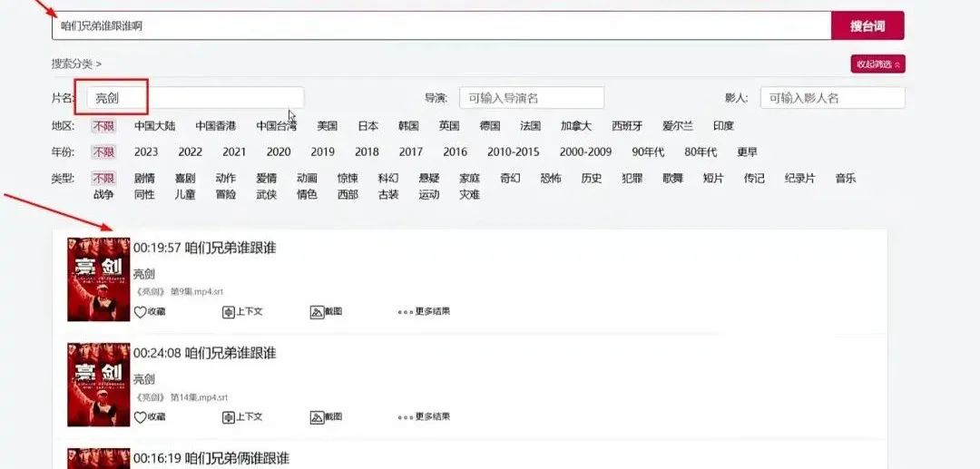Select region 西班牙
Viewport: 980px width, 469px height.
627,125
